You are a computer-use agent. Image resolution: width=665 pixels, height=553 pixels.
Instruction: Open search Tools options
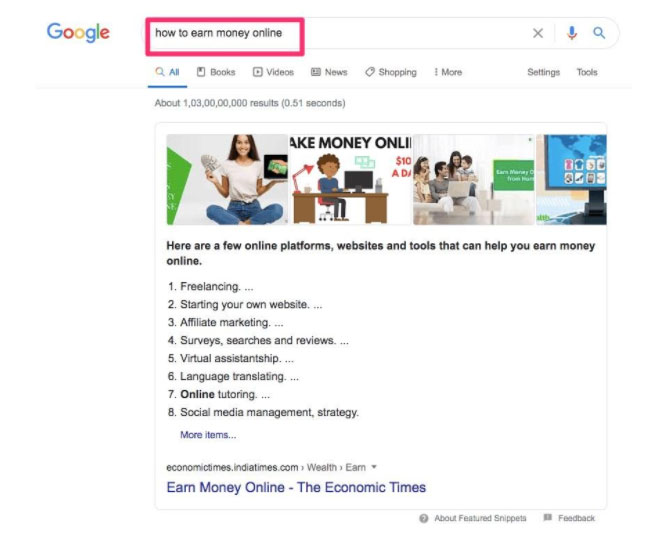tap(587, 72)
